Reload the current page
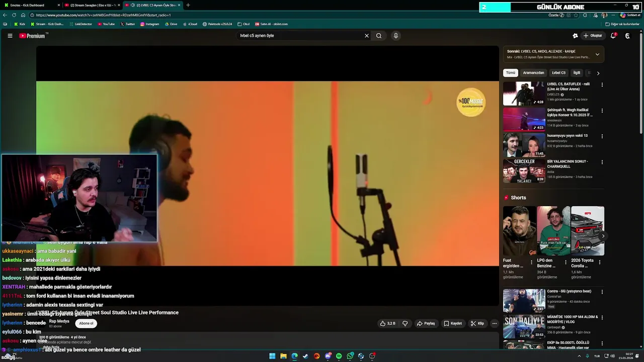Image resolution: width=644 pixels, height=362 pixels. (14, 15)
